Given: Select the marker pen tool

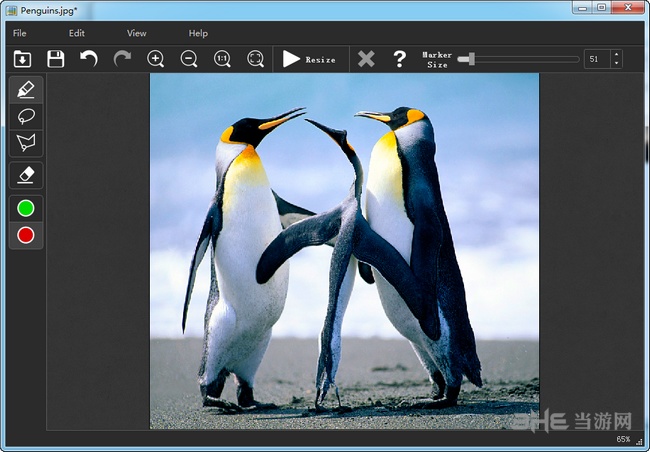Looking at the screenshot, I should point(26,90).
